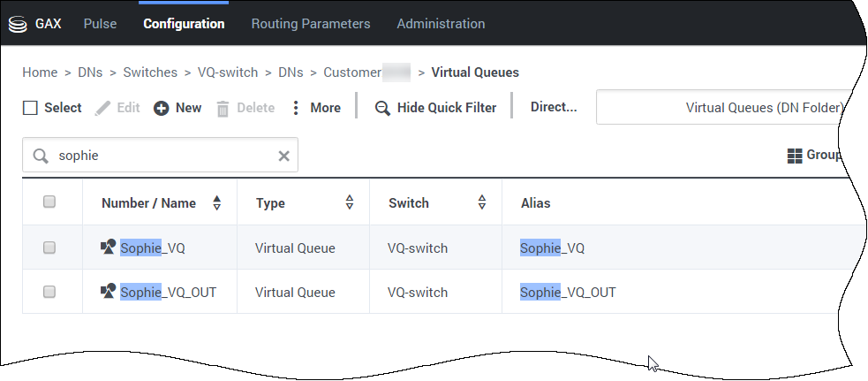This screenshot has height=381, width=868.
Task: Check the Sophie_VQ_OUT row checkbox
Action: pyautogui.click(x=49, y=292)
